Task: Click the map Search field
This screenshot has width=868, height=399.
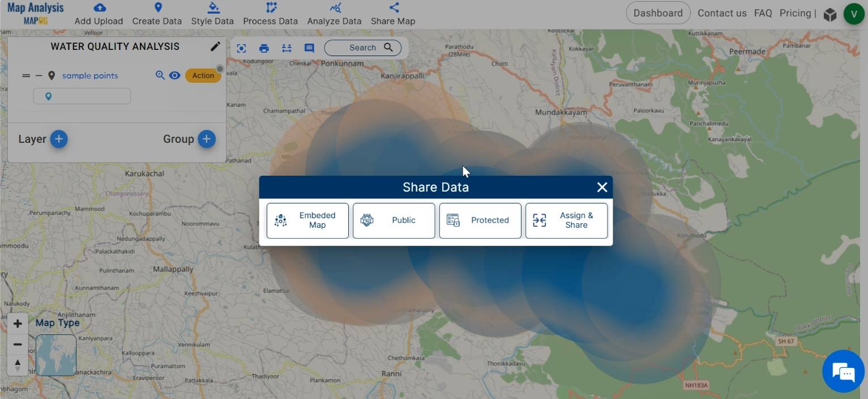Action: pos(362,48)
